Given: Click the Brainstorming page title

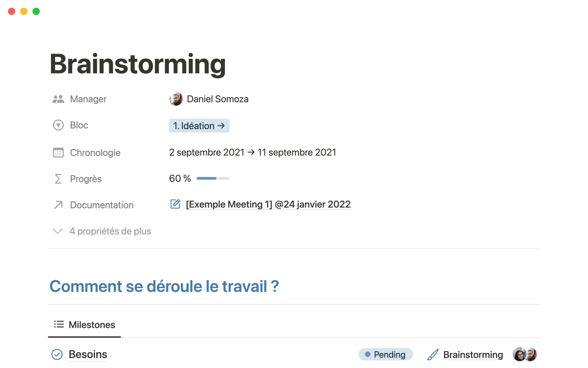Looking at the screenshot, I should coord(138,64).
